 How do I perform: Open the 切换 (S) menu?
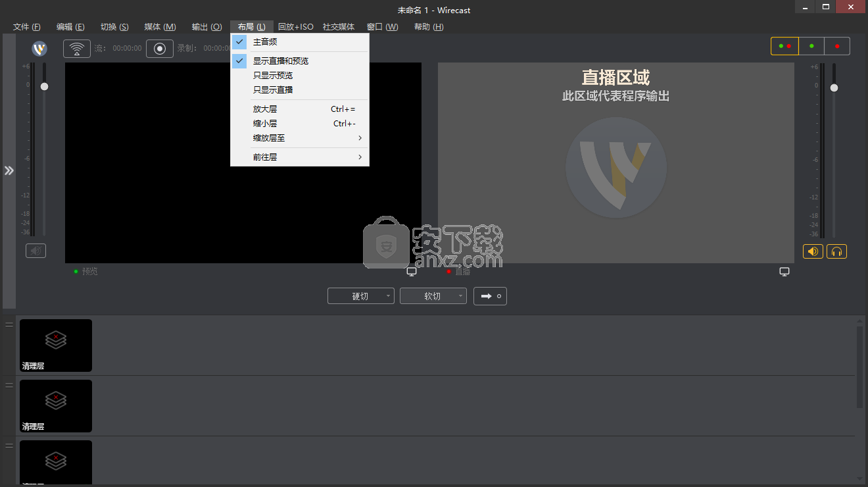coord(114,27)
